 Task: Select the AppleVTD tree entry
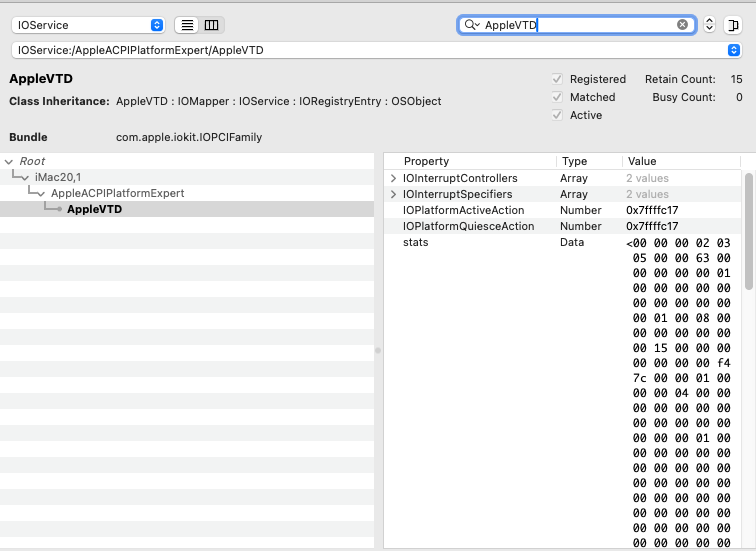pos(187,209)
